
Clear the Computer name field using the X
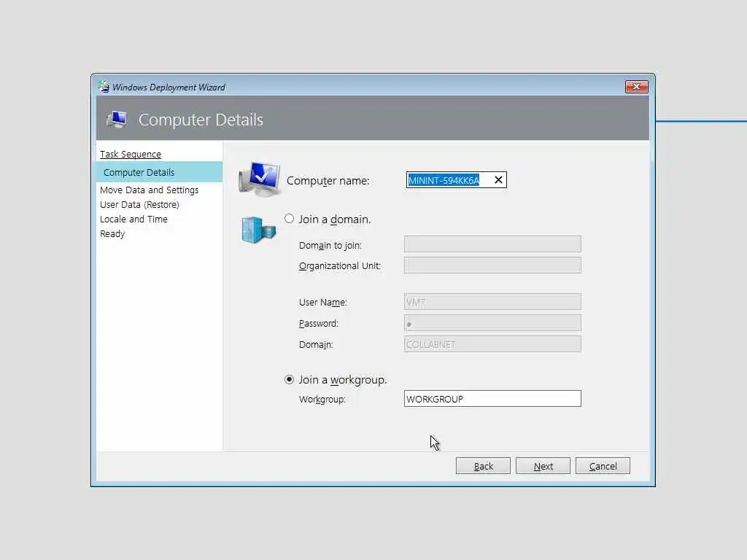click(x=498, y=180)
